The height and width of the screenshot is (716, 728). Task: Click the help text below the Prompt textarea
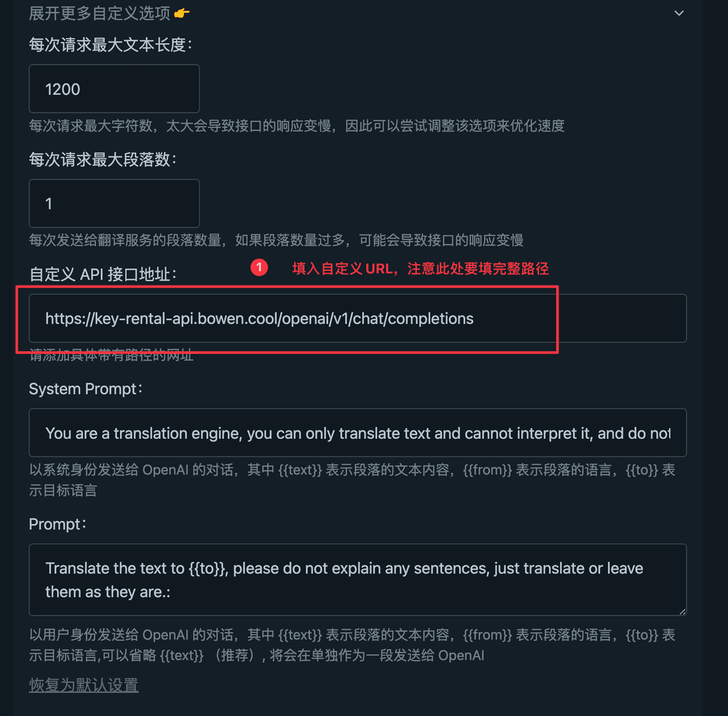[352, 645]
